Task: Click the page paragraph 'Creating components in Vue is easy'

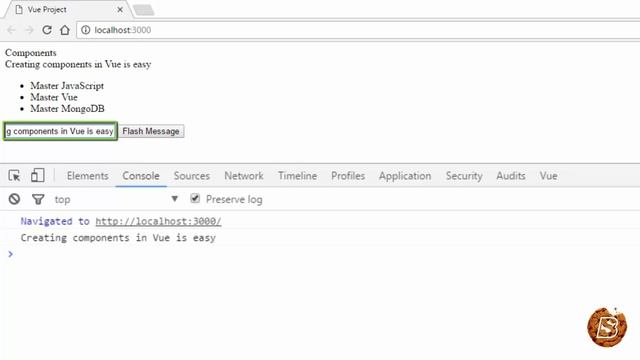Action: pyautogui.click(x=78, y=64)
